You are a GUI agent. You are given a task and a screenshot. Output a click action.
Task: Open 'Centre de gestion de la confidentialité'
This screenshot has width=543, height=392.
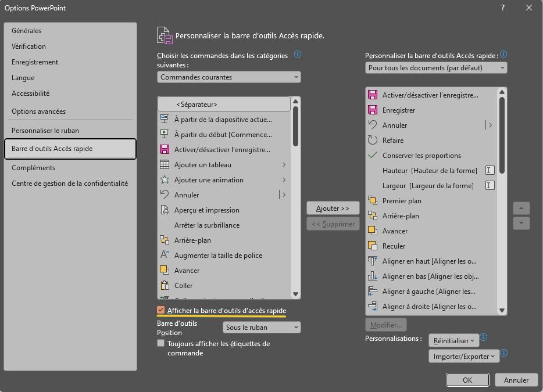[70, 184]
